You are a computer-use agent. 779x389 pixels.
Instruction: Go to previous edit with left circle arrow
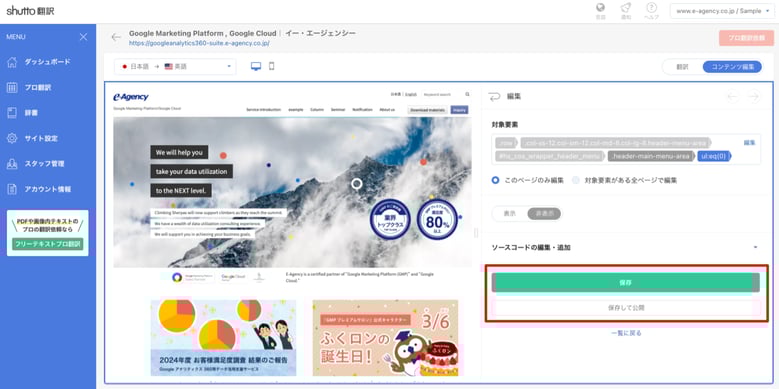(x=732, y=96)
